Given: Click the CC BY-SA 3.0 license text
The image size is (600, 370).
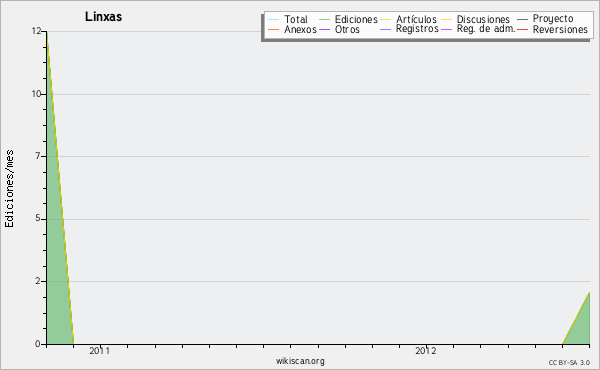Looking at the screenshot, I should [x=569, y=363].
